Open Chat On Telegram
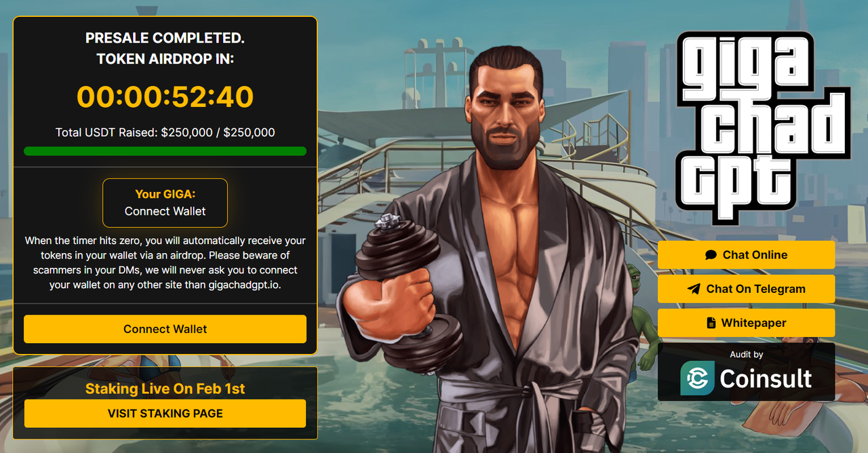868x453 pixels. tap(746, 289)
